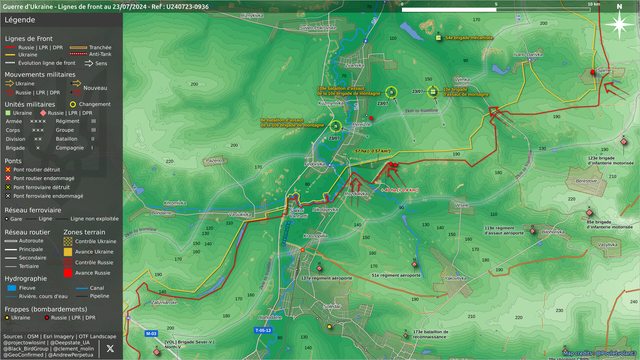Select the 173e bataillon de reconnaissance marker
Viewport: 640px width, 360px height.
[x=406, y=336]
